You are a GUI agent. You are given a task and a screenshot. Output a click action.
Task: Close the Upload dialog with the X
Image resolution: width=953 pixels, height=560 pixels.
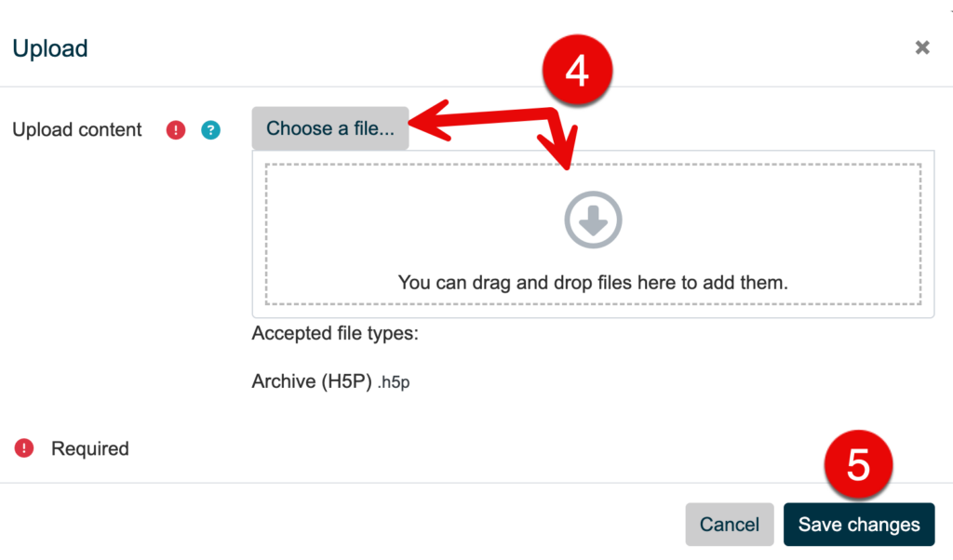point(922,47)
